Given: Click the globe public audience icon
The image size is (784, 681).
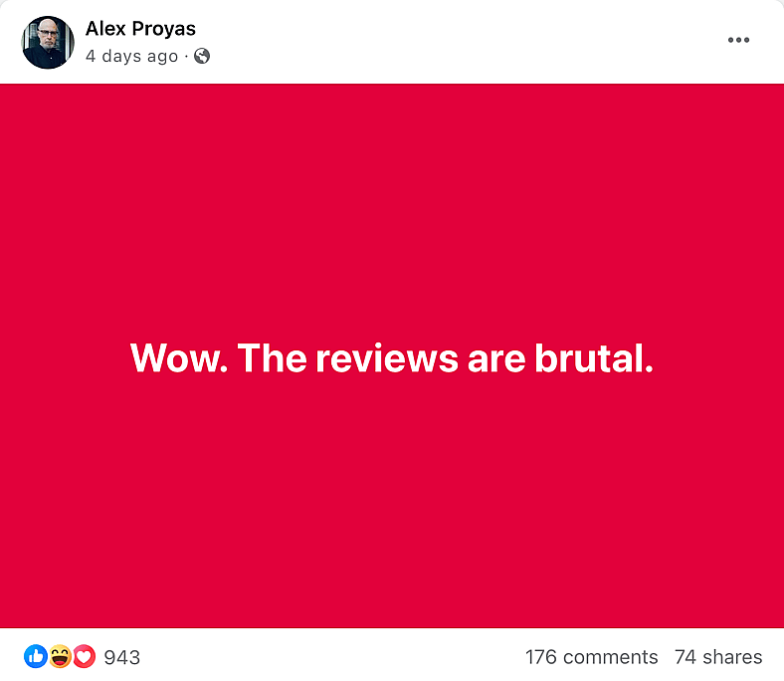Looking at the screenshot, I should [202, 56].
